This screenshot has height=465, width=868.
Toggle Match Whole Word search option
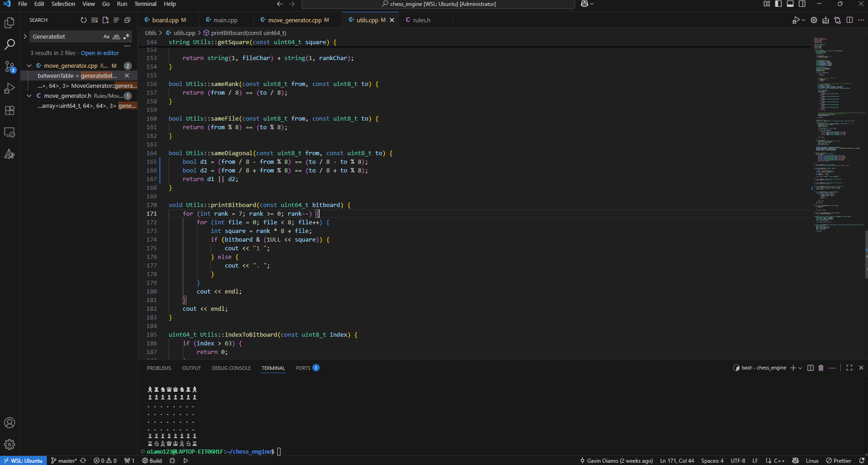116,36
